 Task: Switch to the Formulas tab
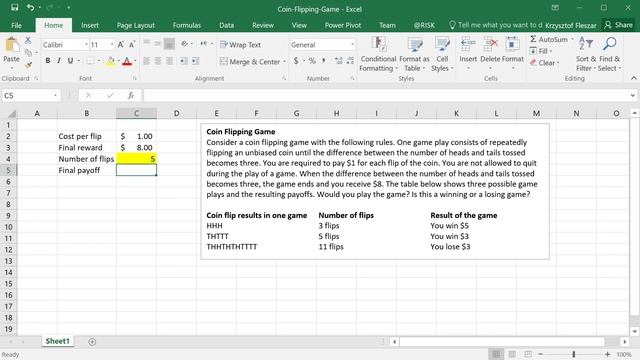(187, 25)
